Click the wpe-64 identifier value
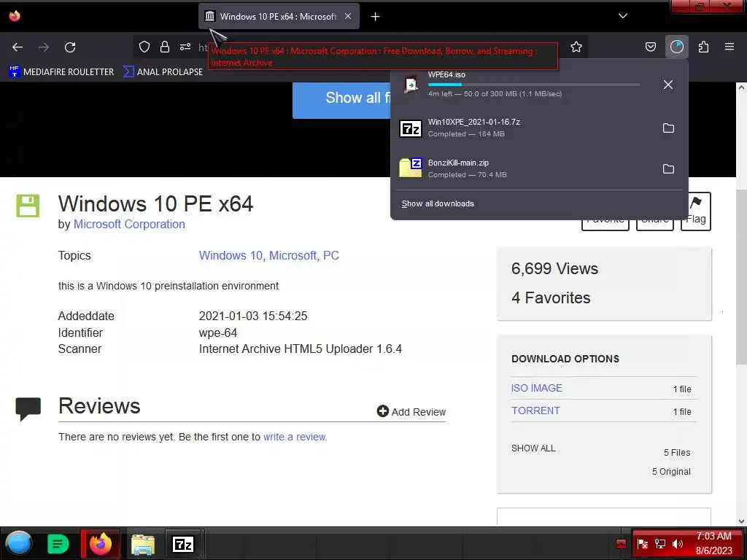 click(x=217, y=332)
